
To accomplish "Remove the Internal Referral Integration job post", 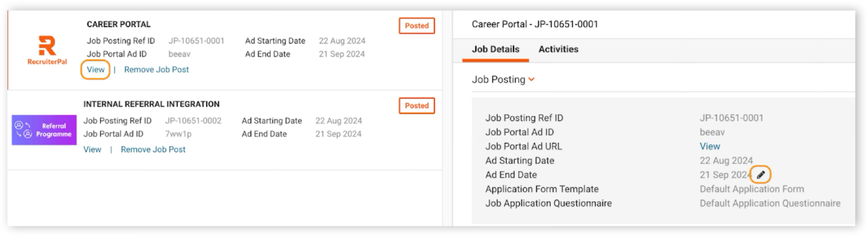I will click(153, 149).
